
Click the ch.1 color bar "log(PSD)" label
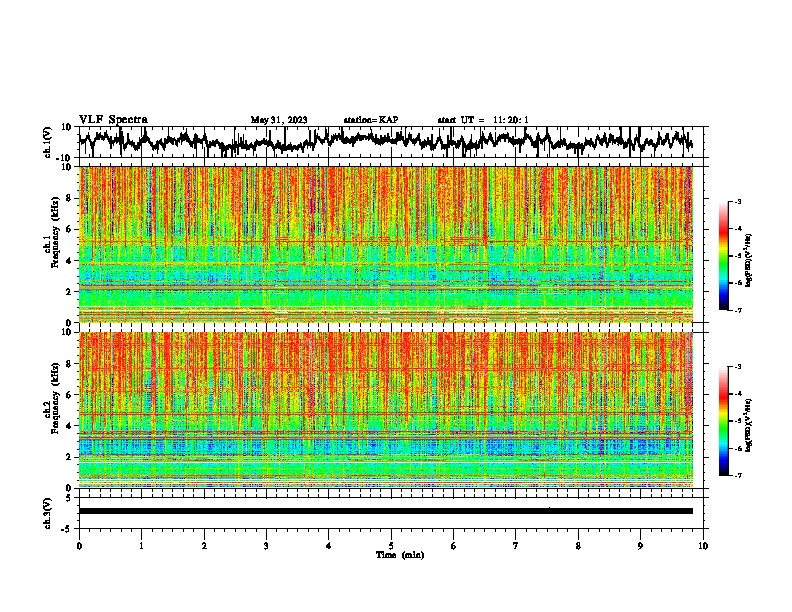pos(749,261)
